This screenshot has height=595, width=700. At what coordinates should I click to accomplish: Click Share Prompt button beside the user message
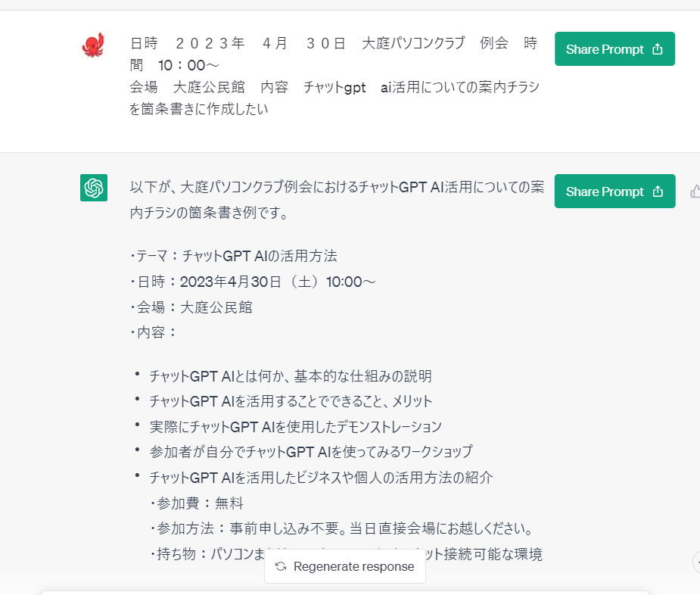coord(614,48)
